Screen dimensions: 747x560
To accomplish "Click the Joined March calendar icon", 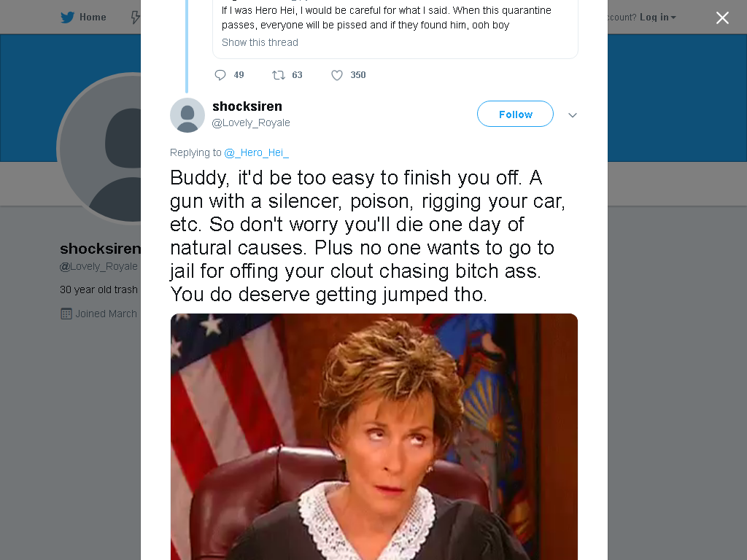I will point(66,314).
